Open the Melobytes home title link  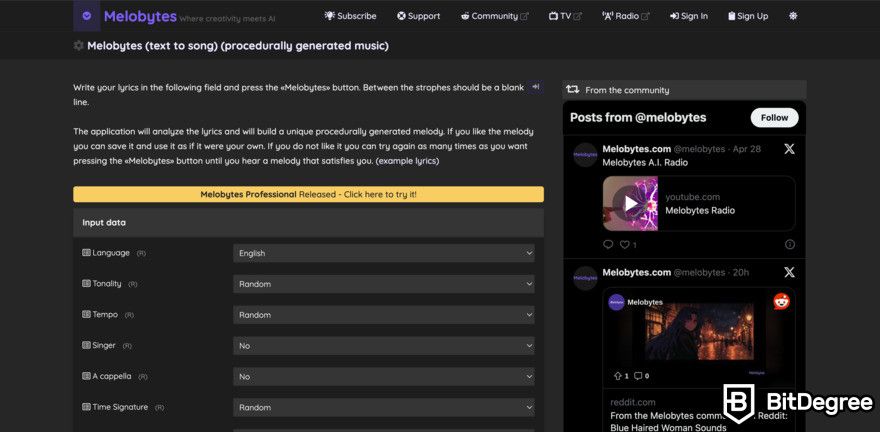(x=140, y=17)
